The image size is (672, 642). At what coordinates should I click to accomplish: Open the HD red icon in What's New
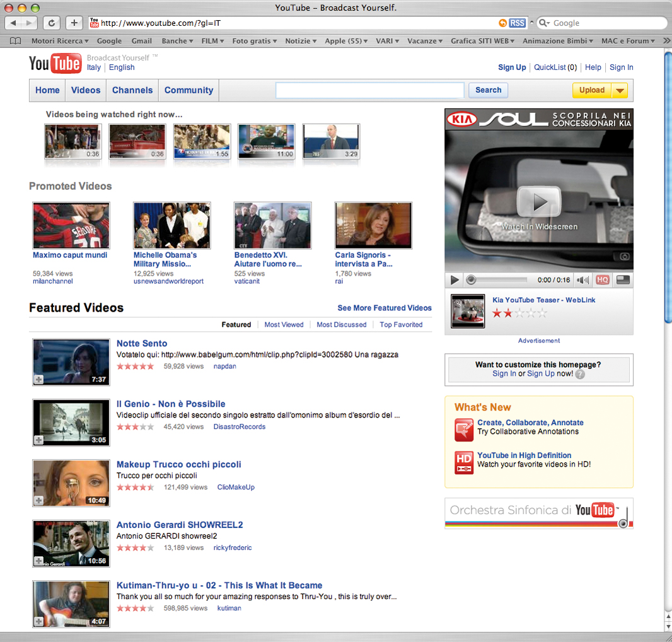pos(464,462)
